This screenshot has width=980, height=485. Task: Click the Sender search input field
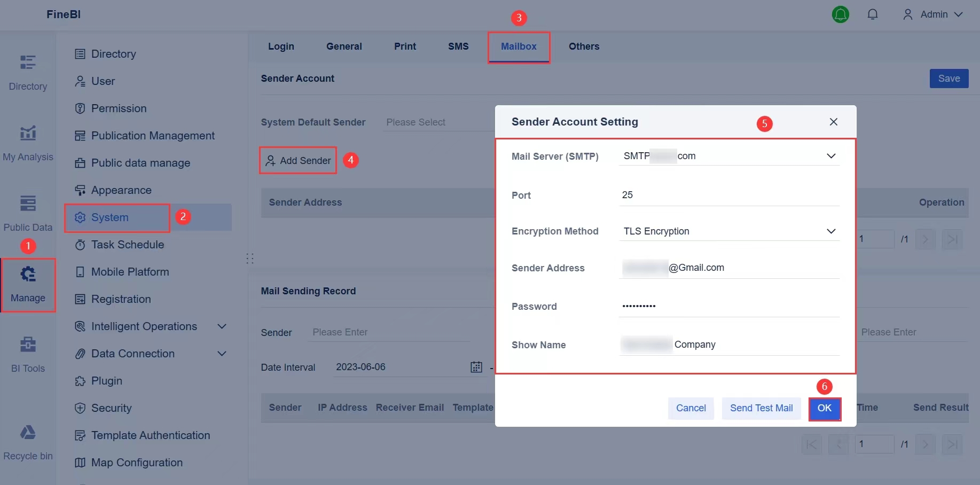pyautogui.click(x=388, y=332)
